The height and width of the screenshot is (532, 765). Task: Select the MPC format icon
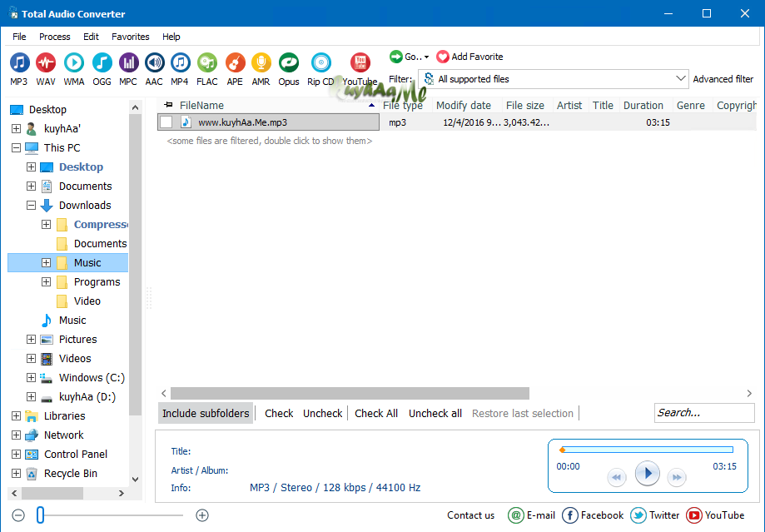(128, 63)
